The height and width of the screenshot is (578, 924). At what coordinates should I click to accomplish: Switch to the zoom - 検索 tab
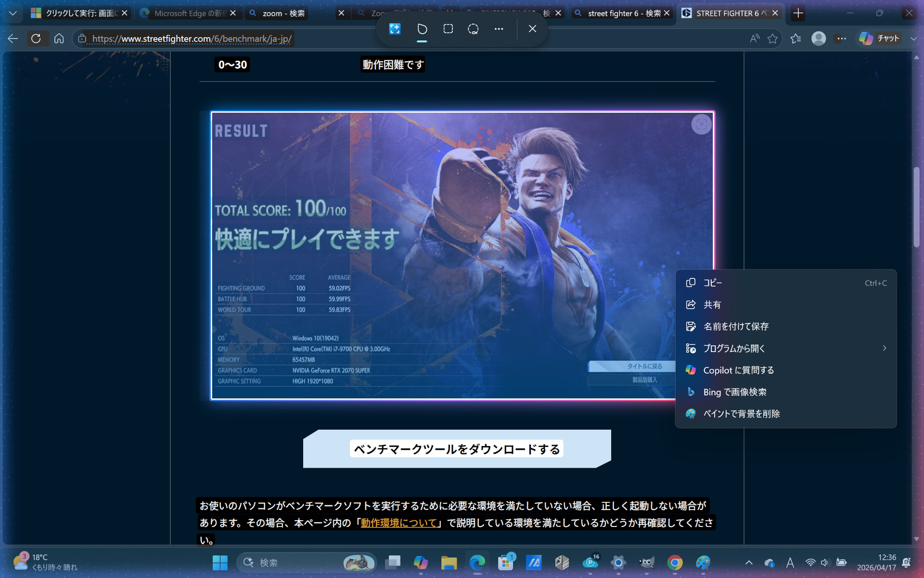tap(283, 13)
